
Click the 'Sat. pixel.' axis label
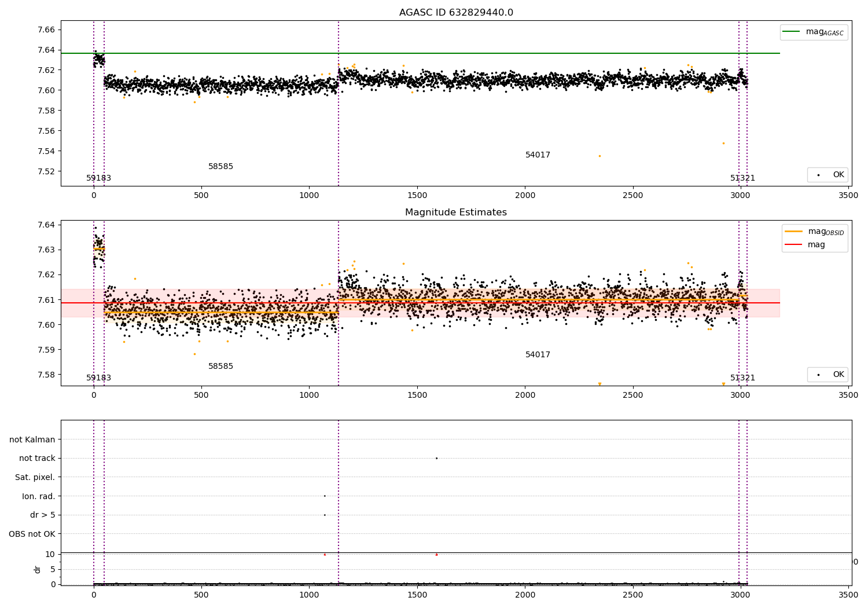click(35, 477)
